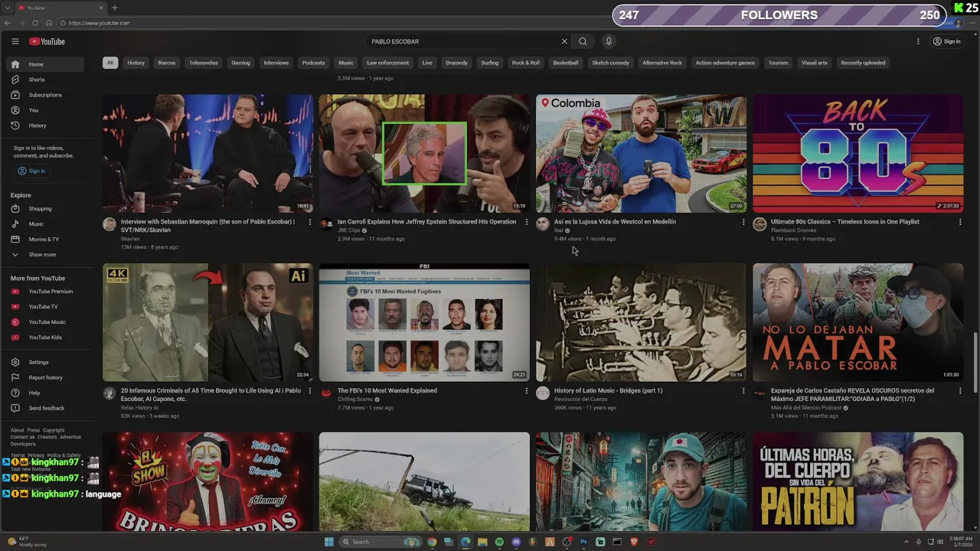
Task: Select the All filter chip
Action: click(110, 63)
